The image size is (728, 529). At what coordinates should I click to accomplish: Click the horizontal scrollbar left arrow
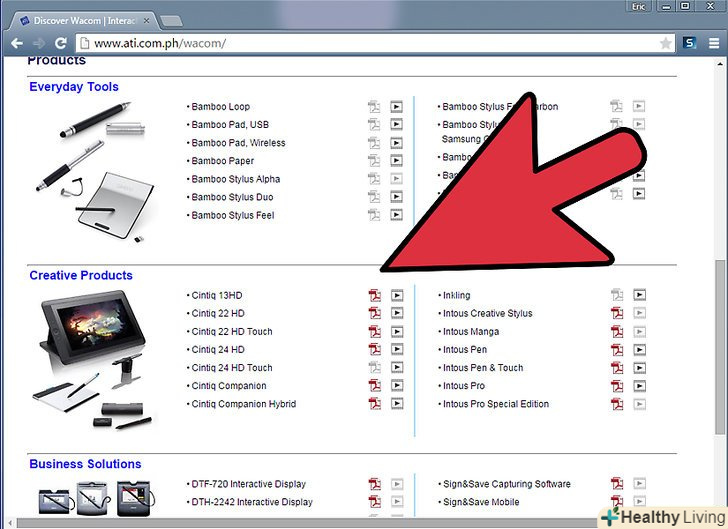click(10, 523)
